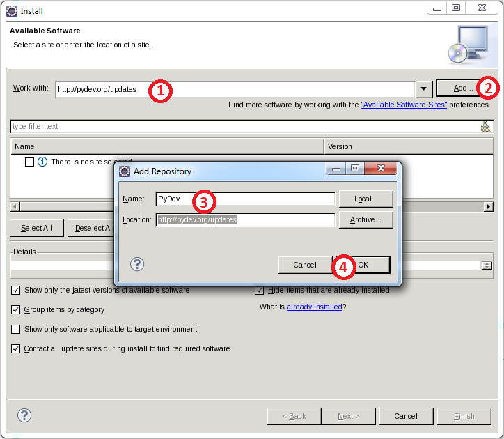Uncheck Group items by category
This screenshot has width=504, height=439.
click(16, 309)
